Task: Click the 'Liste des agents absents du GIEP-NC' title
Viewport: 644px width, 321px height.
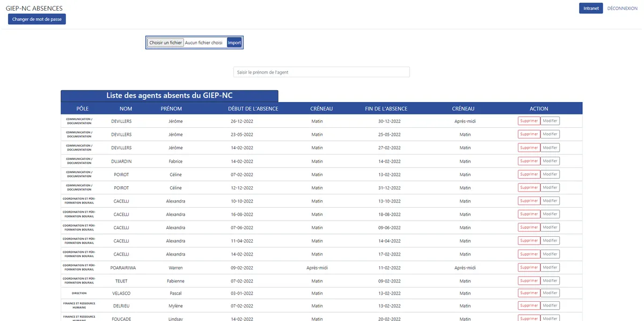Action: [170, 96]
